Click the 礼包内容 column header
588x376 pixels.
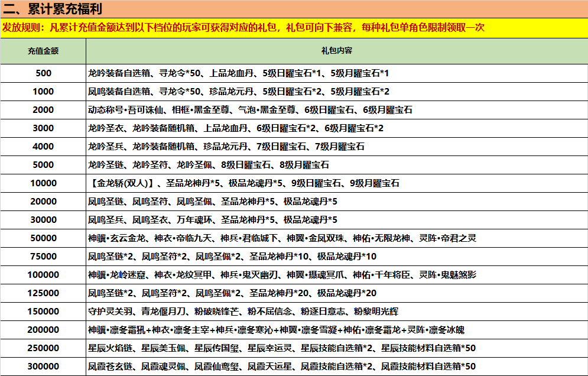pos(337,51)
